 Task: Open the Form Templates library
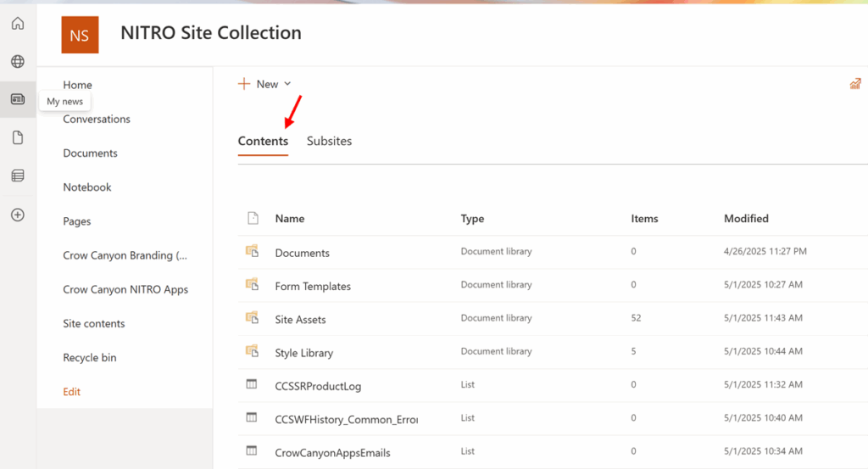tap(313, 287)
